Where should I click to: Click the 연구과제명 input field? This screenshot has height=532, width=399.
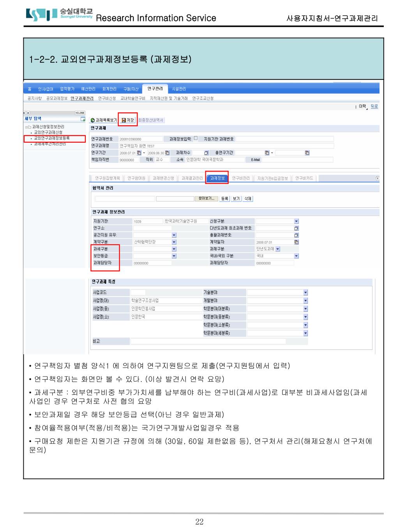pyautogui.click(x=226, y=146)
